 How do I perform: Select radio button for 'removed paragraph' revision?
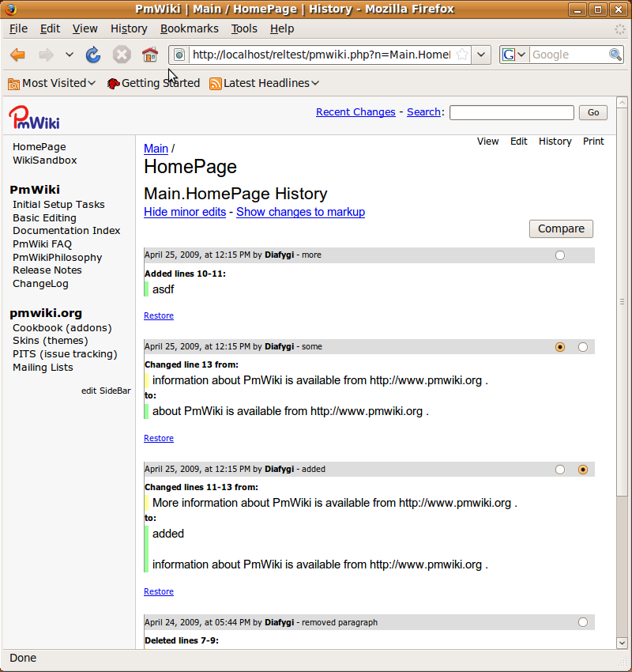click(583, 622)
